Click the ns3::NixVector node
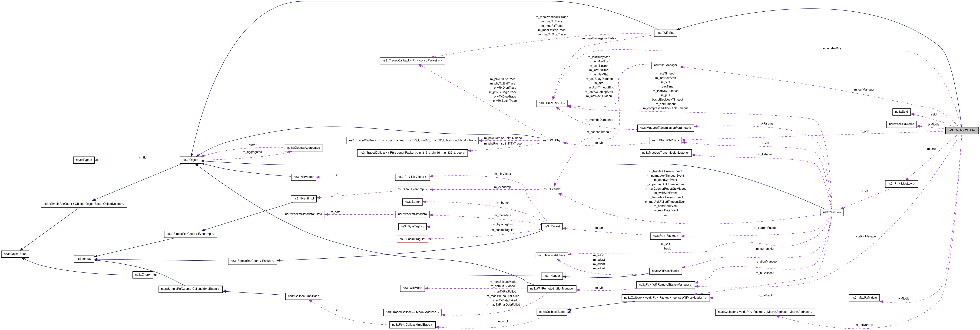 click(x=304, y=177)
